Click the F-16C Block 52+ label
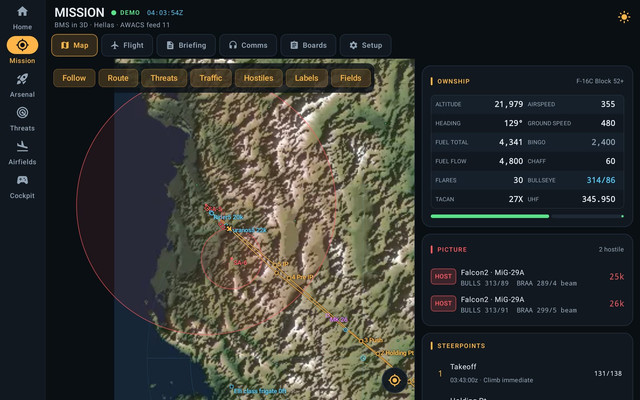This screenshot has height=400, width=640. click(600, 81)
